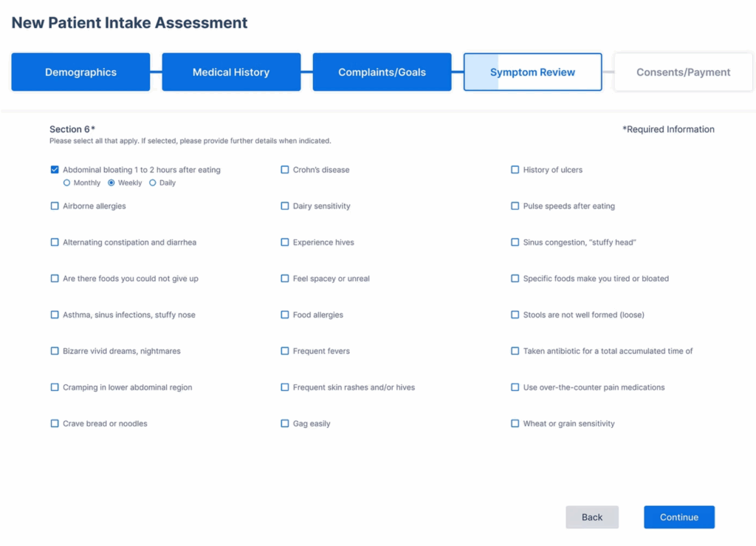Uncheck Abdominal bloating after eating checkbox
The width and height of the screenshot is (756, 546).
tap(55, 170)
